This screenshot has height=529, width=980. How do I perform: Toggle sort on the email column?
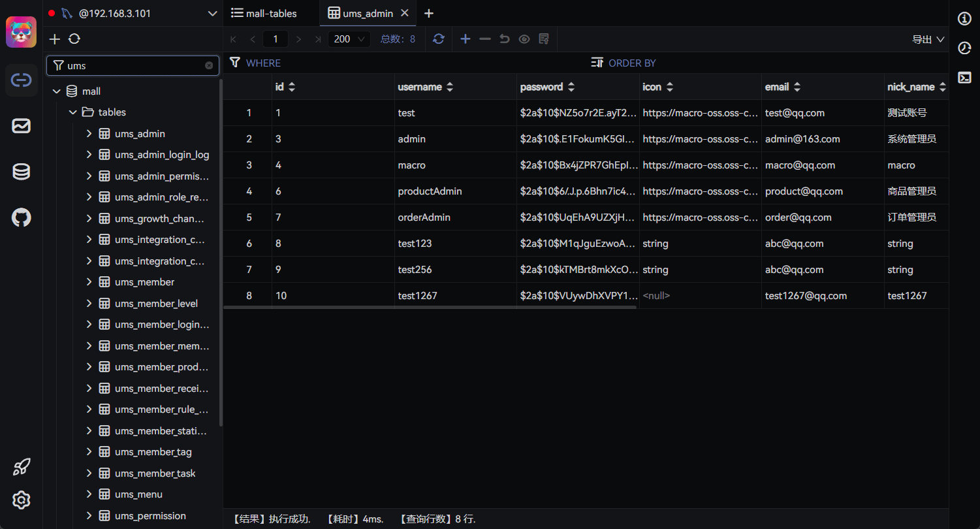pyautogui.click(x=797, y=87)
